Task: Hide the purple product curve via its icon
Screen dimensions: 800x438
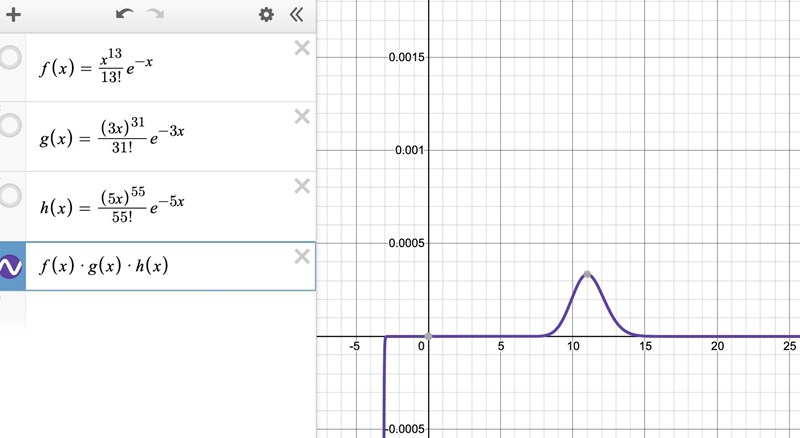Action: [x=11, y=267]
